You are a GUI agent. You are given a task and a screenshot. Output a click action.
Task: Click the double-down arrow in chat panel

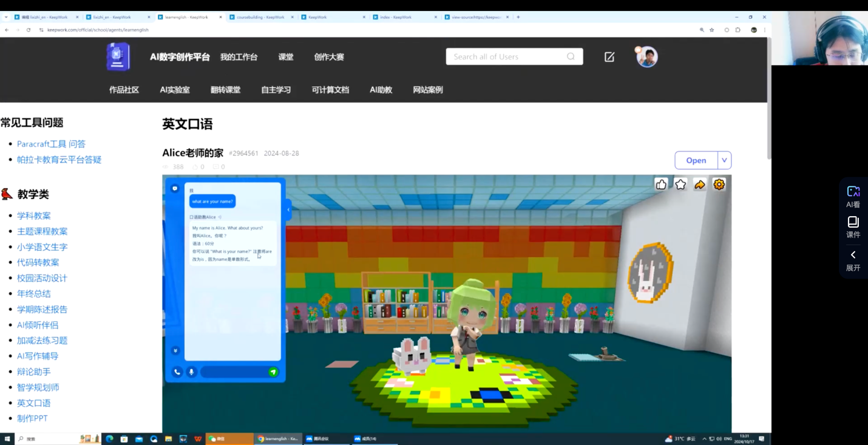(x=175, y=351)
